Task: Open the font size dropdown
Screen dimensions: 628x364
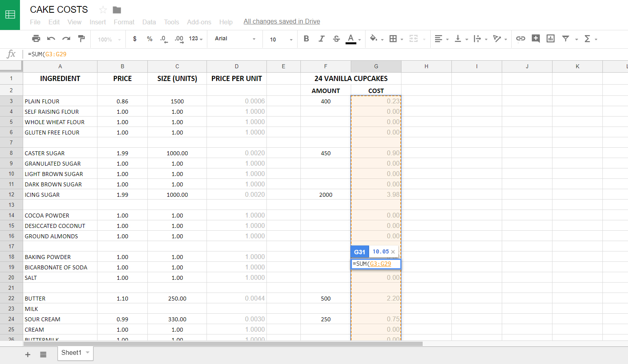Action: coord(281,39)
